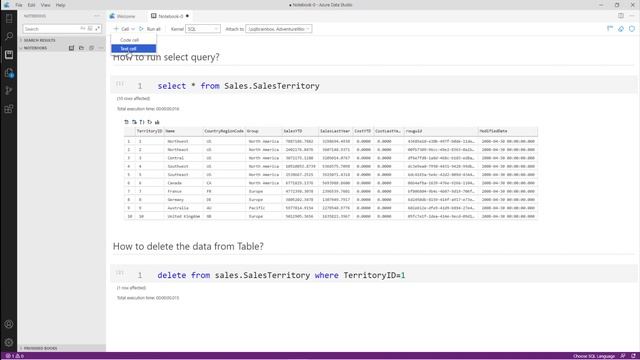Click the CountryRegionCode column header
Viewport: 640px width, 360px height.
[x=224, y=131]
